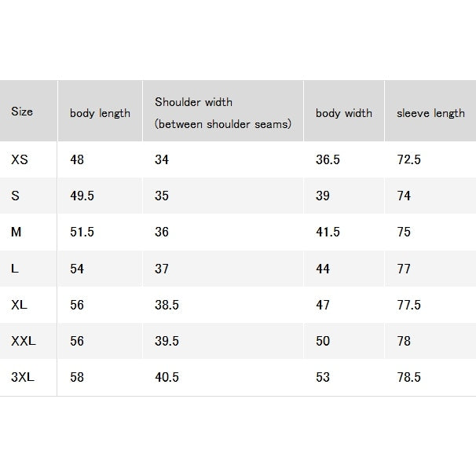Image resolution: width=476 pixels, height=476 pixels.
Task: Click body width value 41.5
Action: (328, 232)
